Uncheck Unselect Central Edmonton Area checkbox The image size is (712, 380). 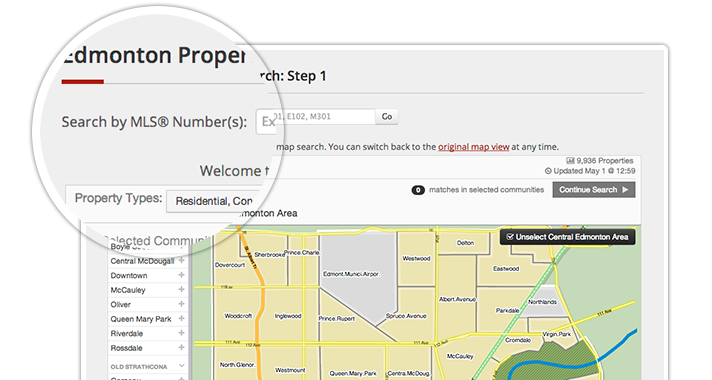pos(510,237)
